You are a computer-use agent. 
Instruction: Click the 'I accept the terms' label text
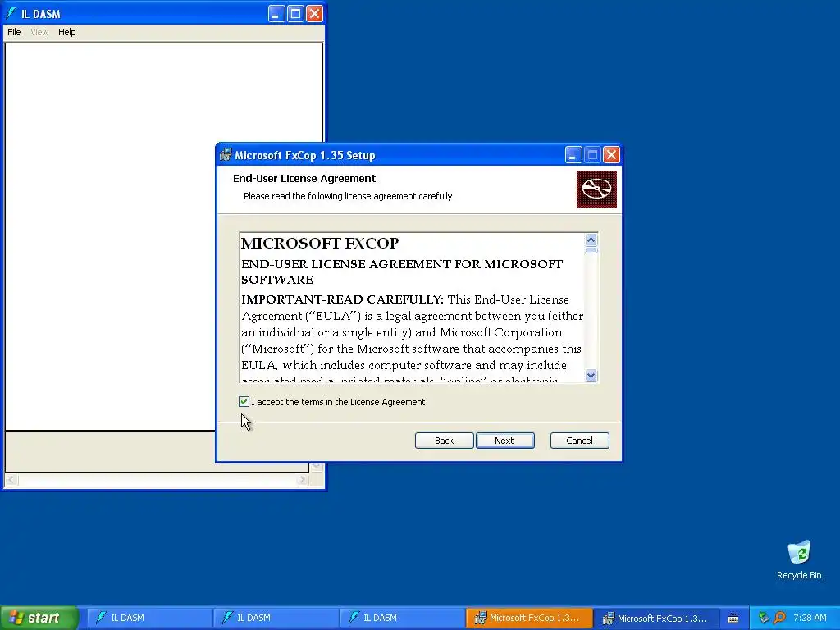click(338, 402)
